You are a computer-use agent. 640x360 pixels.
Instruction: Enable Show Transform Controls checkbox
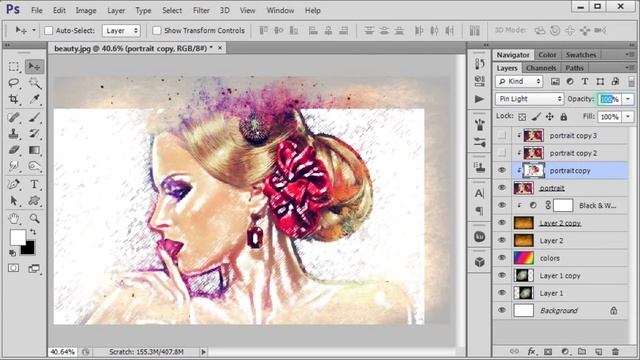point(156,30)
